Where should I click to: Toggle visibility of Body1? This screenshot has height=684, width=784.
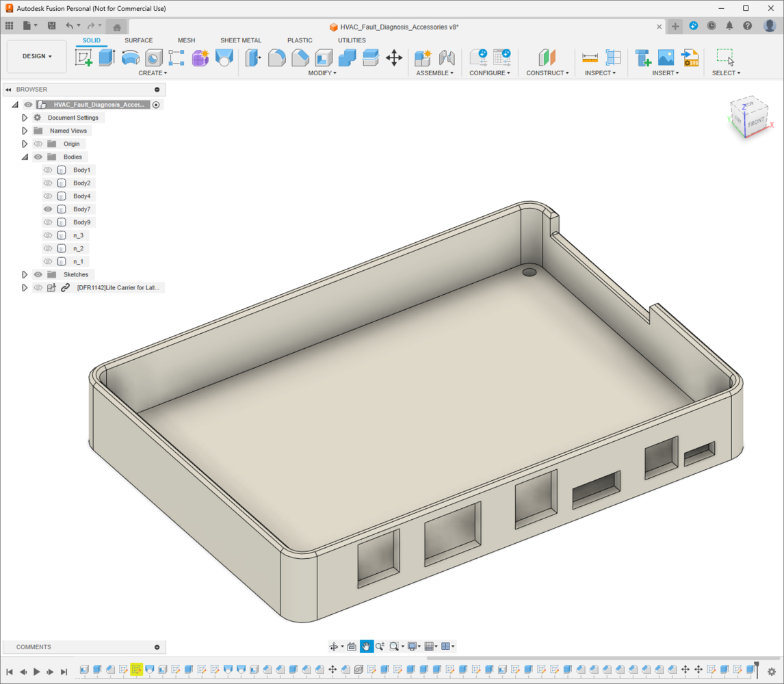point(48,170)
